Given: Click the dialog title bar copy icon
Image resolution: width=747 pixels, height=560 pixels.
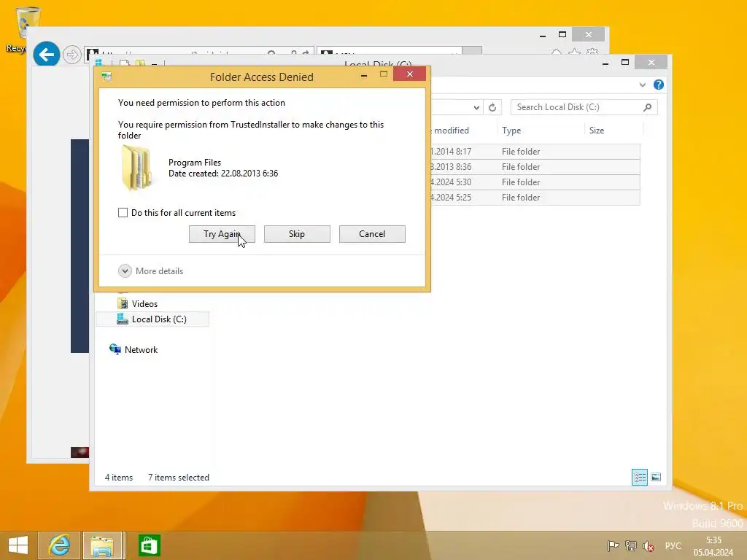Looking at the screenshot, I should [x=107, y=77].
